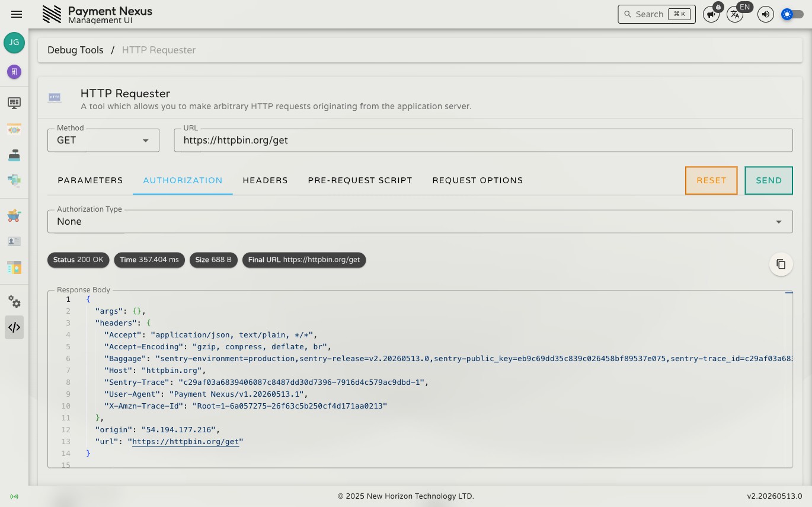Viewport: 812px width, 507px height.
Task: Select the Debug Tools code icon
Action: click(14, 327)
